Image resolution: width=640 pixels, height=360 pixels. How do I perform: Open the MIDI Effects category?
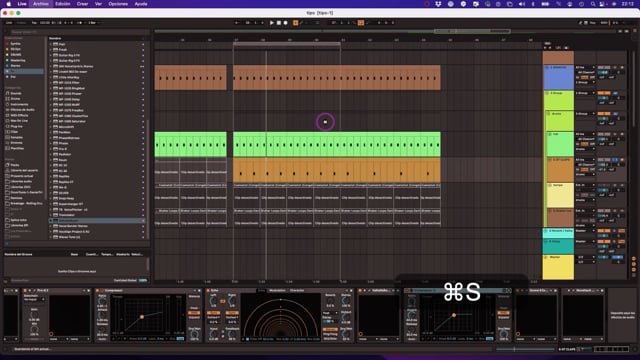(x=19, y=116)
